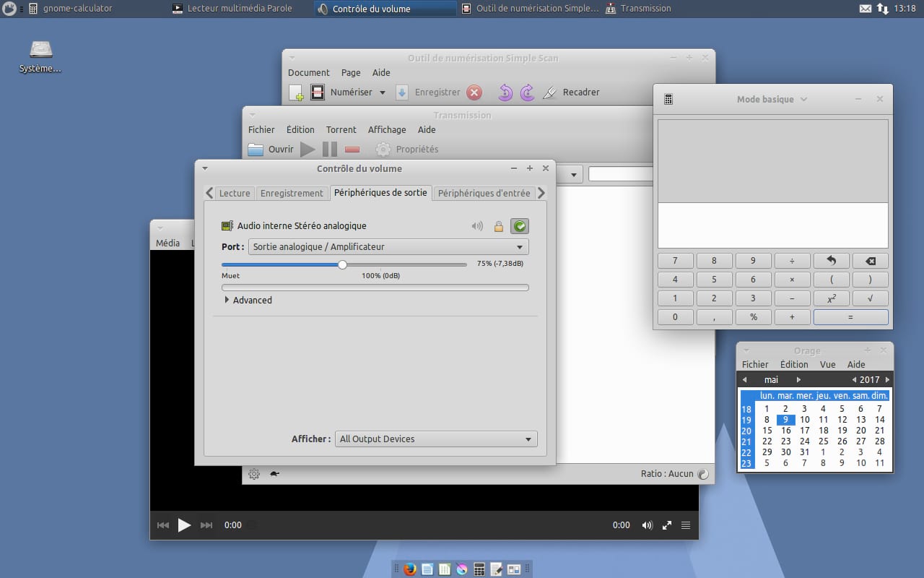Mute audio with the speaker toggle in Contrôle du volume
Image resolution: width=924 pixels, height=578 pixels.
(477, 226)
